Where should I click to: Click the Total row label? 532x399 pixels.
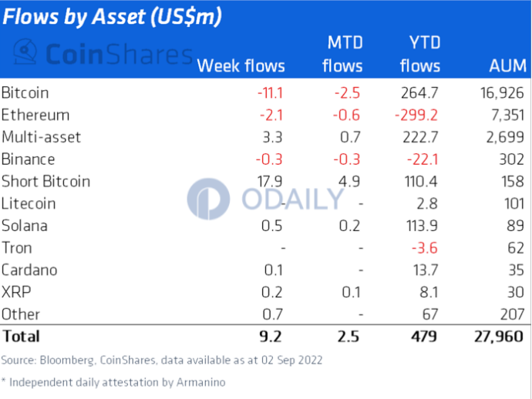(21, 337)
